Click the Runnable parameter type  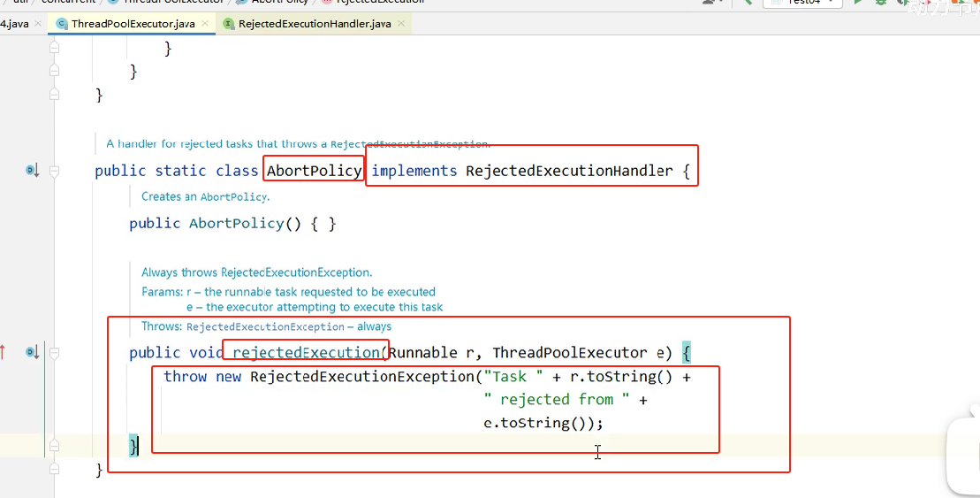(x=423, y=353)
